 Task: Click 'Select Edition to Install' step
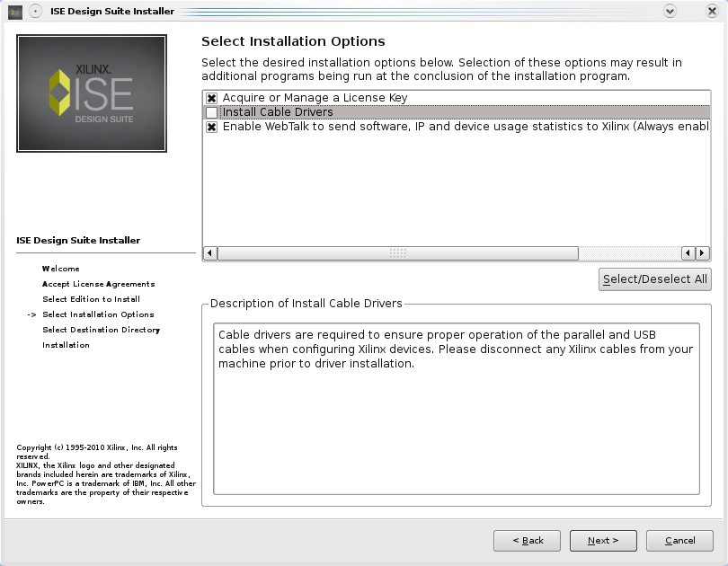pos(91,299)
